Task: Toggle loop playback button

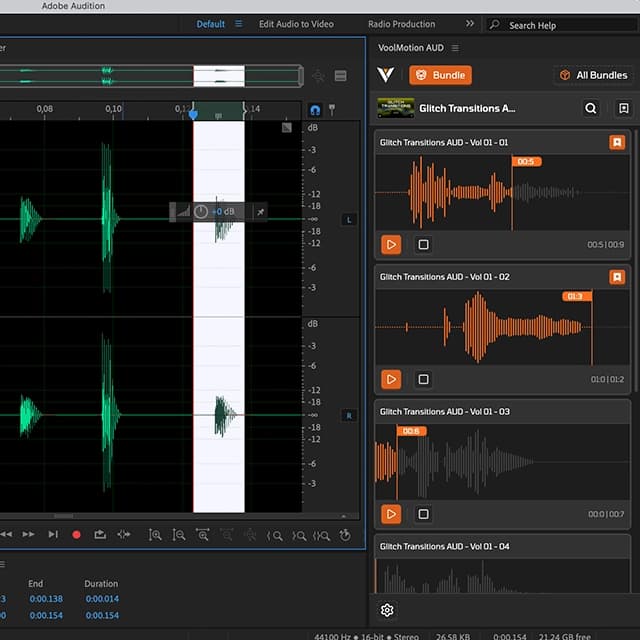Action: coord(100,534)
